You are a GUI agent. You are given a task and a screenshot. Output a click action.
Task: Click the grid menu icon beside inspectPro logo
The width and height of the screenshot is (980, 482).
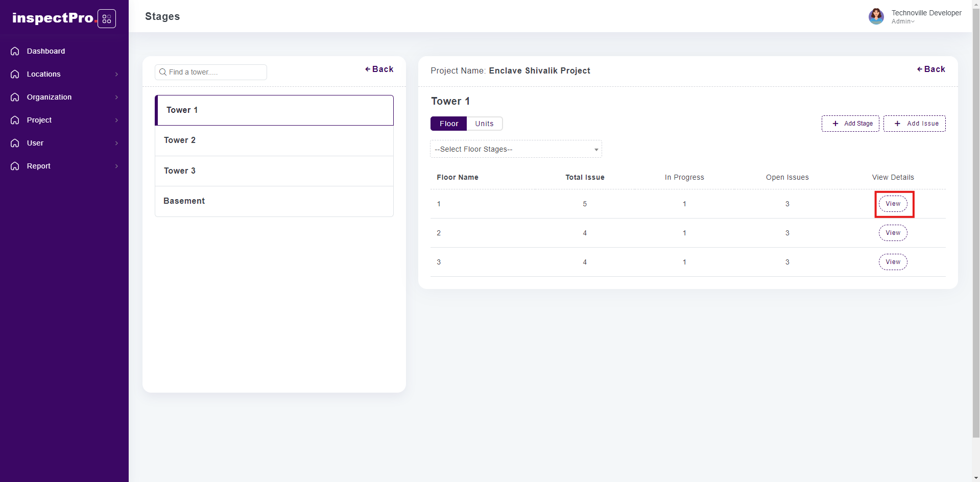106,19
